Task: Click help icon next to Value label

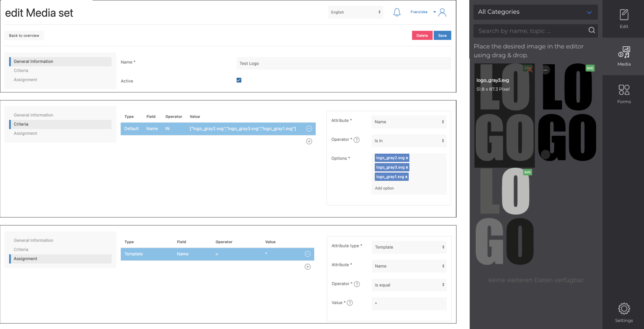Action: pos(350,303)
